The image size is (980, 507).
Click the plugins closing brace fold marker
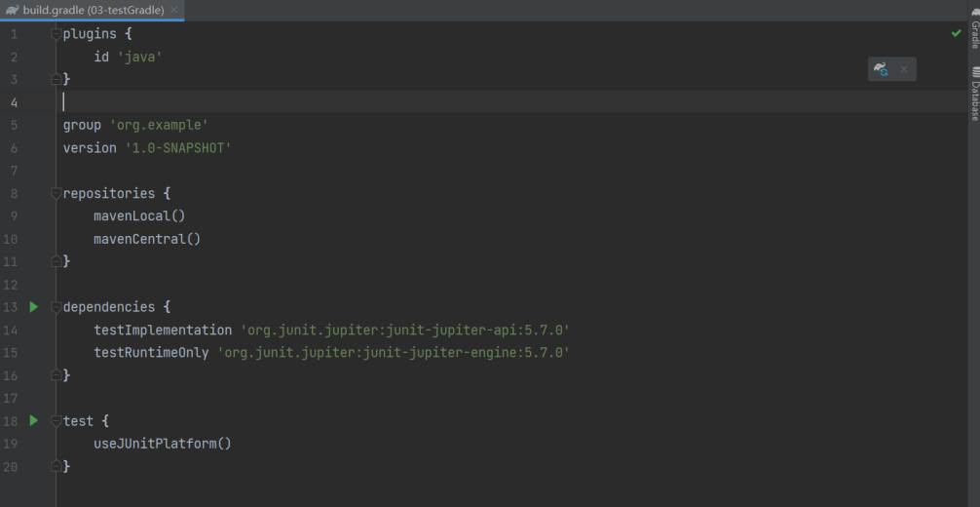56,79
